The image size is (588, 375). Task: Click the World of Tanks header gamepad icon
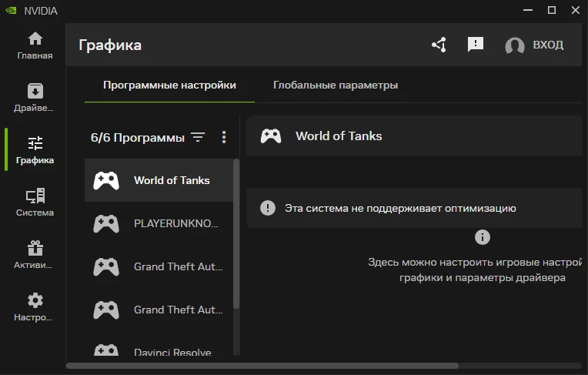271,136
